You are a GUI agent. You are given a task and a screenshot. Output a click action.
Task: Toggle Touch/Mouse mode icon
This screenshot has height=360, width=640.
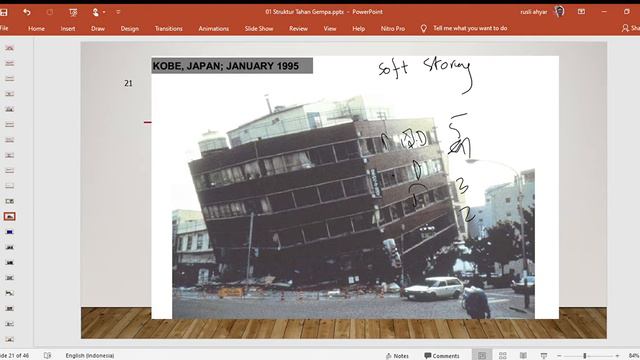click(96, 12)
